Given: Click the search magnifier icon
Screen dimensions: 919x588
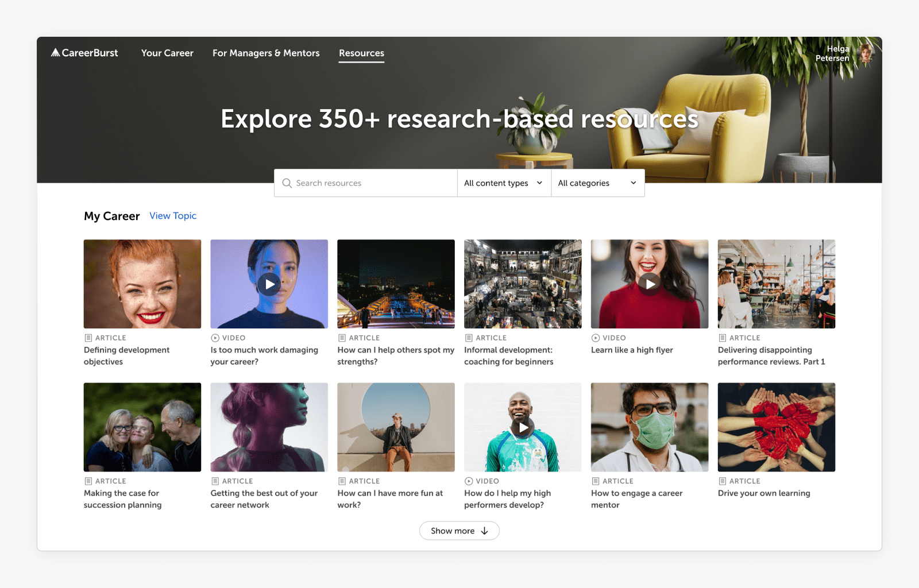Looking at the screenshot, I should [287, 183].
